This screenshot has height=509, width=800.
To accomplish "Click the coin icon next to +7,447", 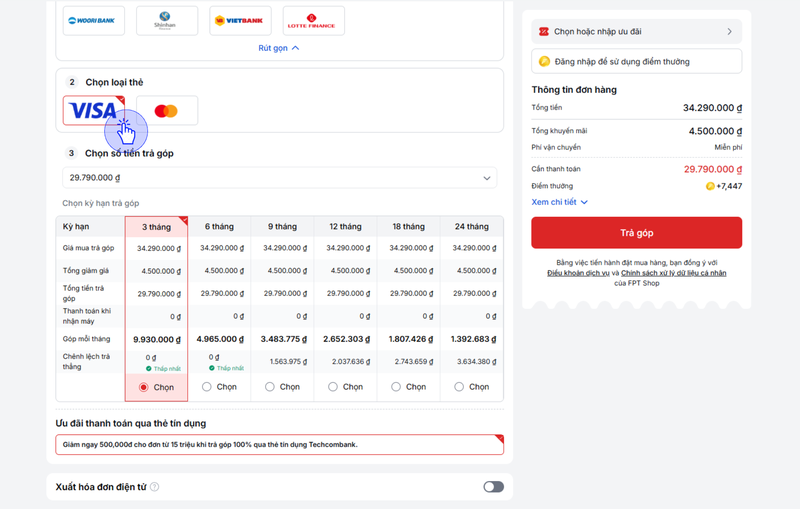I will coord(710,186).
